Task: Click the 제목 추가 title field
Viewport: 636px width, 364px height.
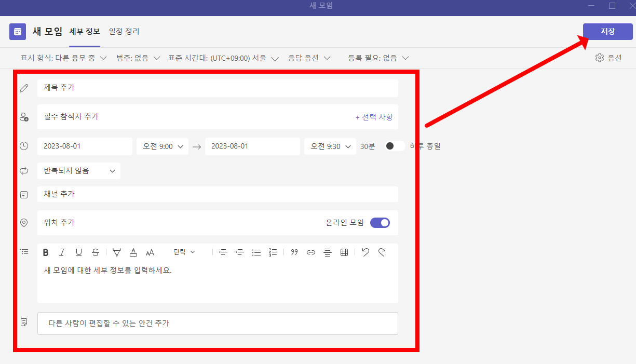Action: coord(218,88)
